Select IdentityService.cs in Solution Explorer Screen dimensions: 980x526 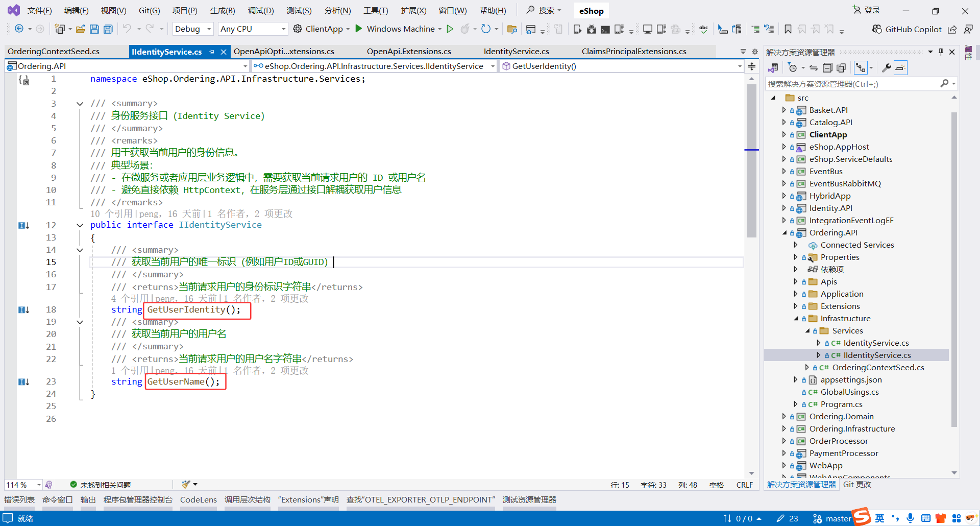click(876, 343)
